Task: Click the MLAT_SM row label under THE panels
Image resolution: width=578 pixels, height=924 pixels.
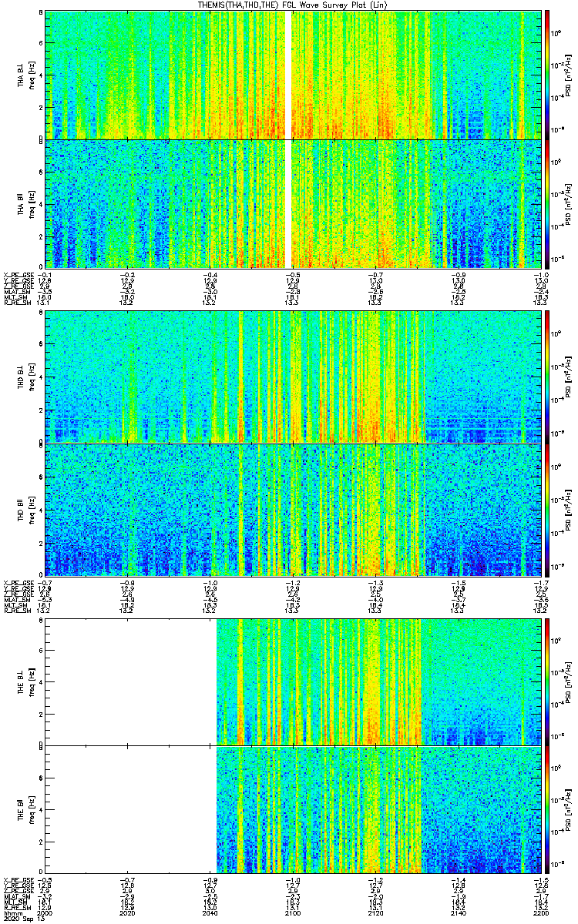Action: pyautogui.click(x=16, y=896)
